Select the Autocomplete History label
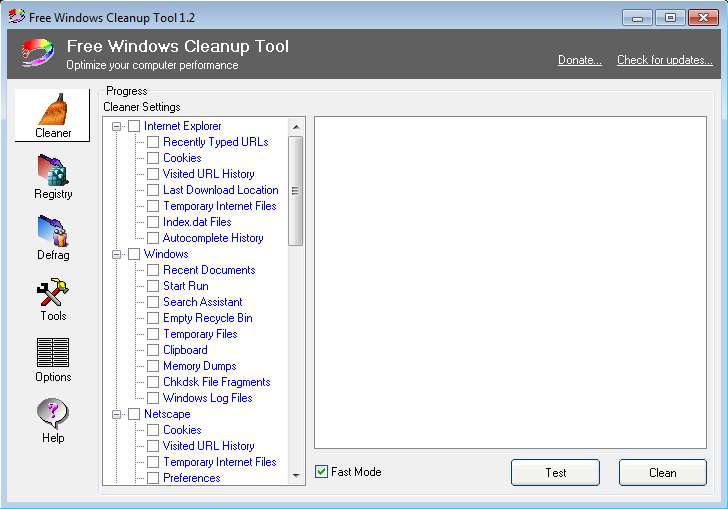 pyautogui.click(x=213, y=238)
